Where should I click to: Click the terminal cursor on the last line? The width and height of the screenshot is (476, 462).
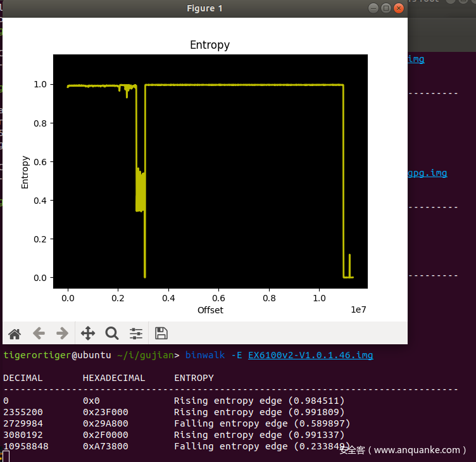[x=6, y=456]
